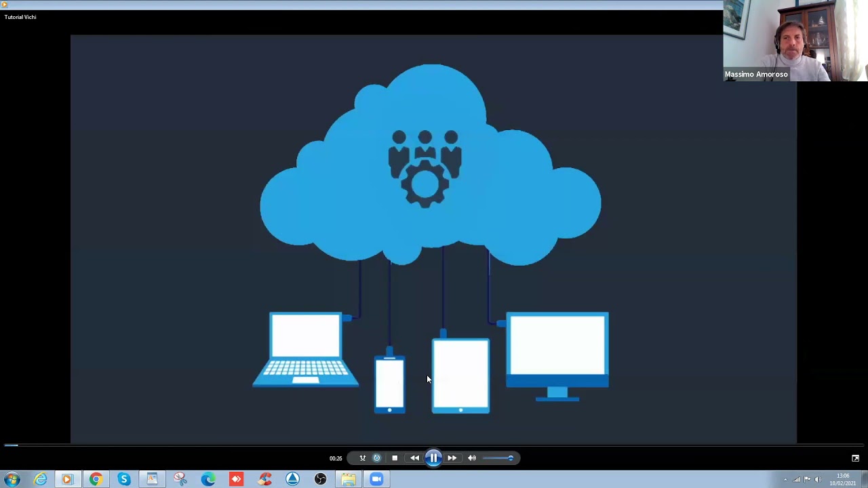Screen dimensions: 868x488
Task: Switch to Zoom from taskbar
Action: tap(376, 479)
